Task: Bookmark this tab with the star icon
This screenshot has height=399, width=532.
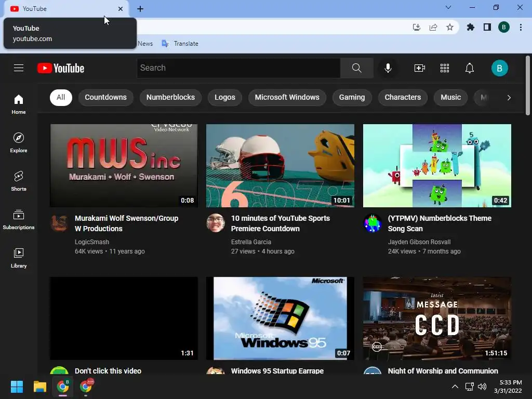Action: (x=450, y=27)
